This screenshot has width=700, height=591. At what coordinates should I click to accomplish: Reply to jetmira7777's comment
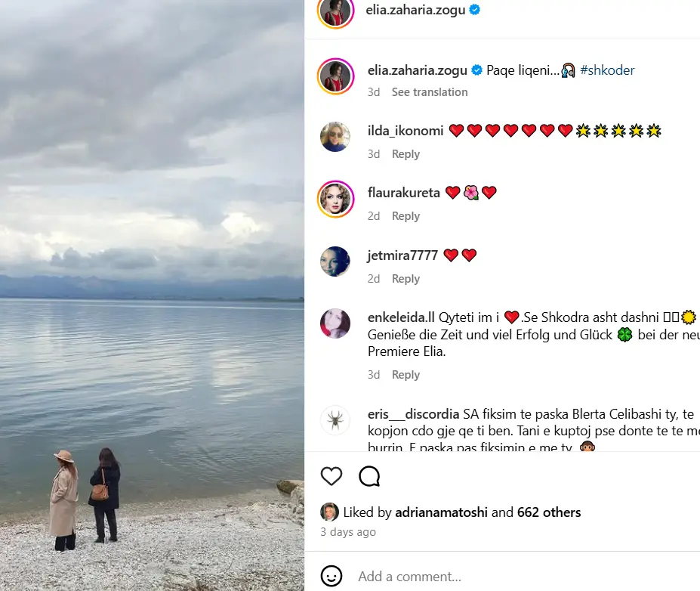(x=406, y=279)
